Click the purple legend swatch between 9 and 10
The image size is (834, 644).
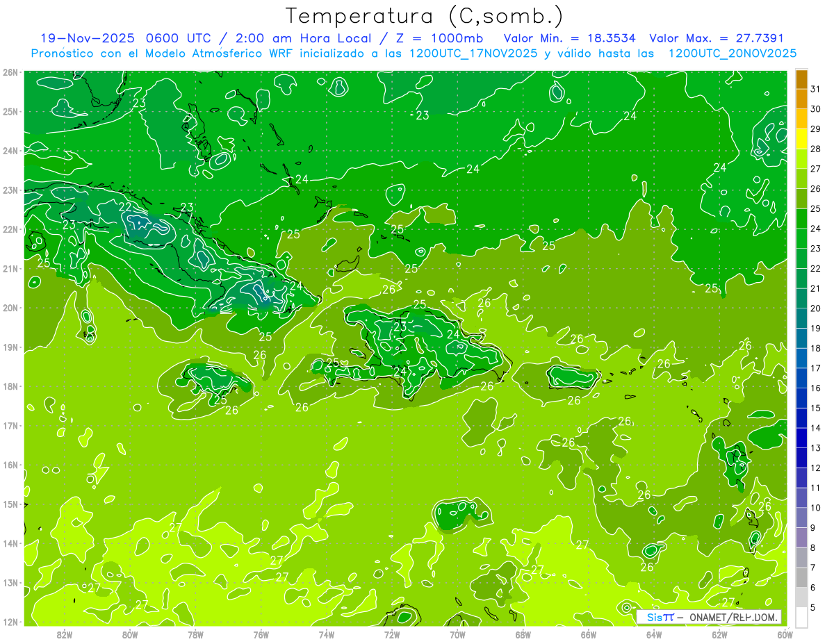[801, 518]
